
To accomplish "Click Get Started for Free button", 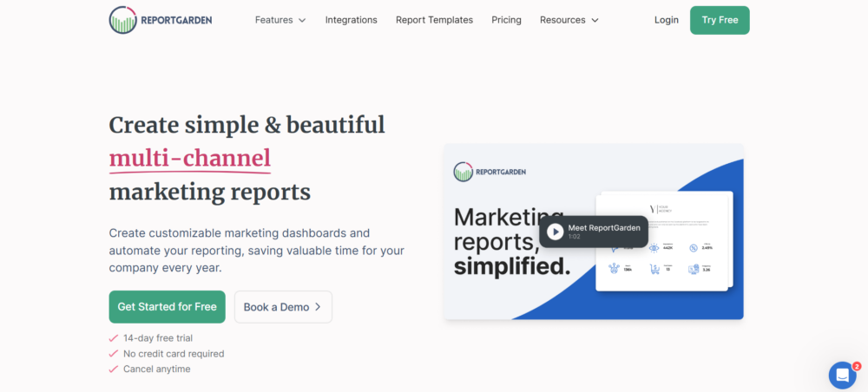I will click(168, 307).
